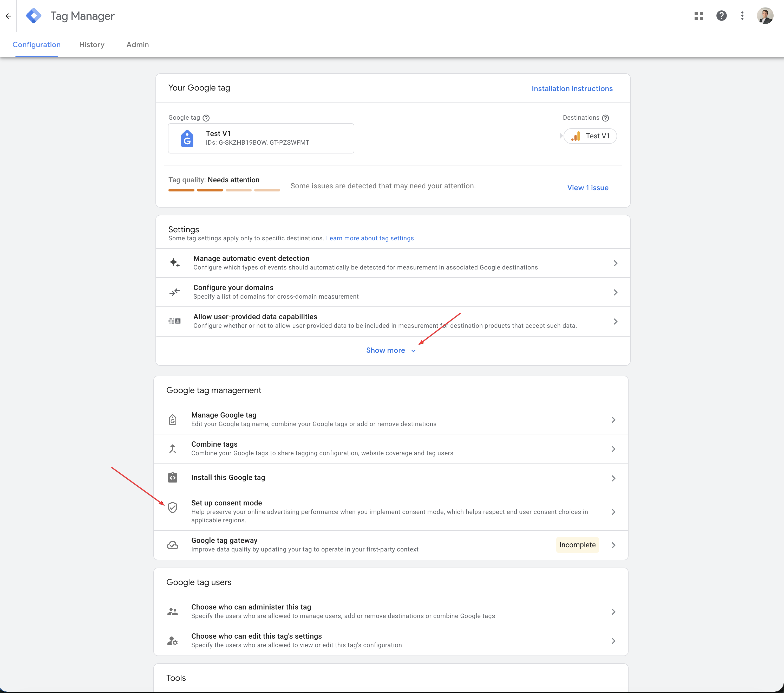Open Installation instructions link
This screenshot has height=694, width=784.
click(x=572, y=89)
